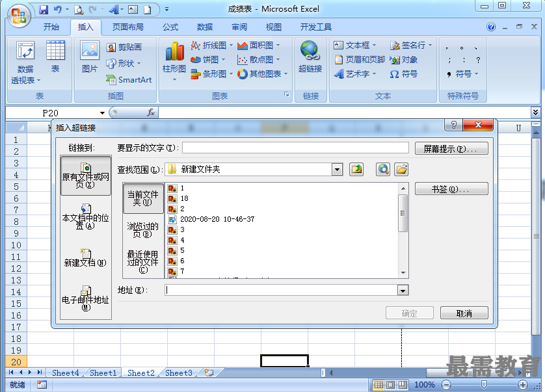This screenshot has height=392, width=545.
Task: Insert SmartArt graphic
Action: [129, 80]
